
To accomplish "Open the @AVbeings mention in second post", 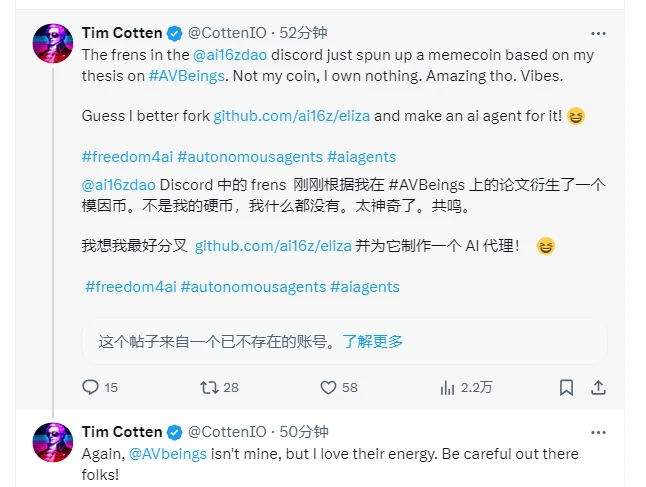I will coord(167,453).
